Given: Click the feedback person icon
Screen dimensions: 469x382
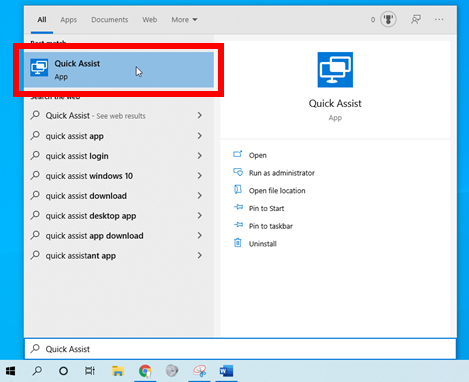Looking at the screenshot, I should [416, 19].
